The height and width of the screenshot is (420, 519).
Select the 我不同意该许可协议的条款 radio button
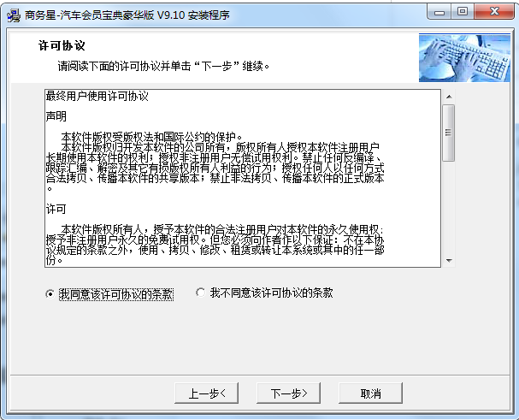[200, 293]
